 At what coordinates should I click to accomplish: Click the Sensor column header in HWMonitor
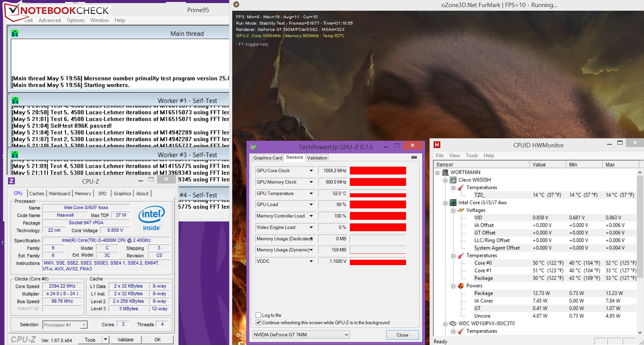(x=482, y=164)
